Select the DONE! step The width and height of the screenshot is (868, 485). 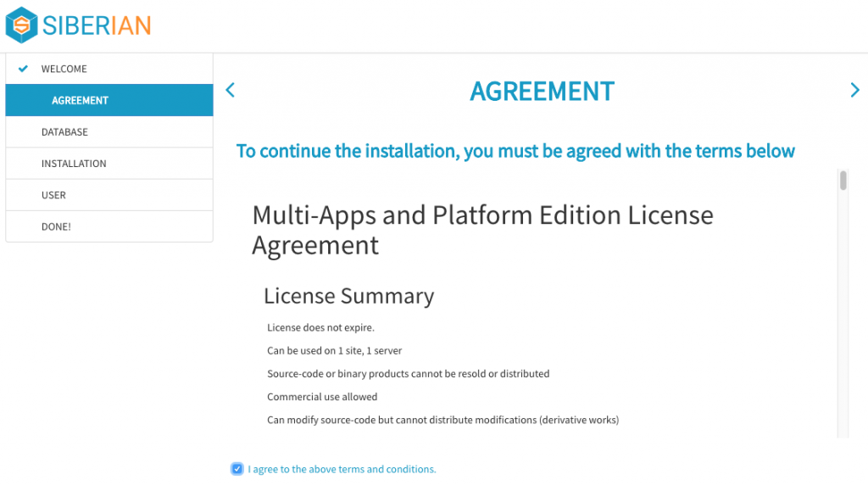[56, 227]
